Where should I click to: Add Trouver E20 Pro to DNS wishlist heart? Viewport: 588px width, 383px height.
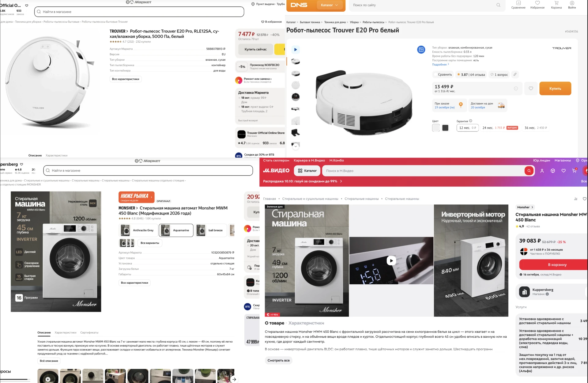click(531, 88)
